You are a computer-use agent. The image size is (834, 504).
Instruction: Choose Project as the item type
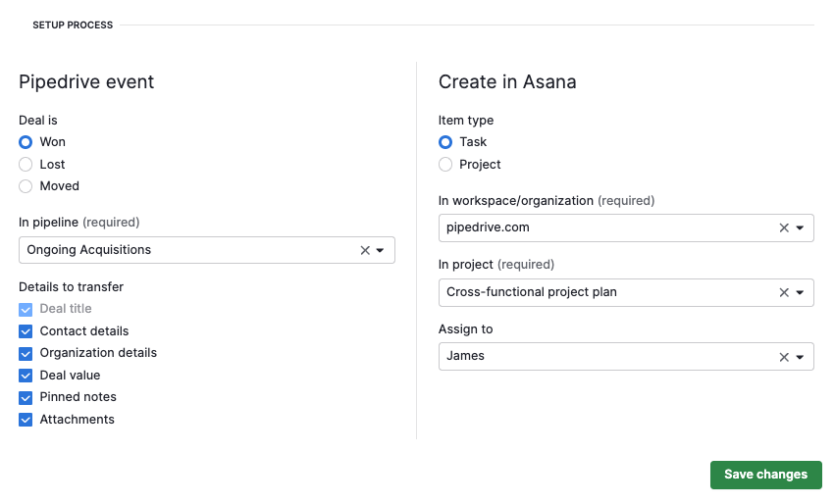[x=445, y=165]
